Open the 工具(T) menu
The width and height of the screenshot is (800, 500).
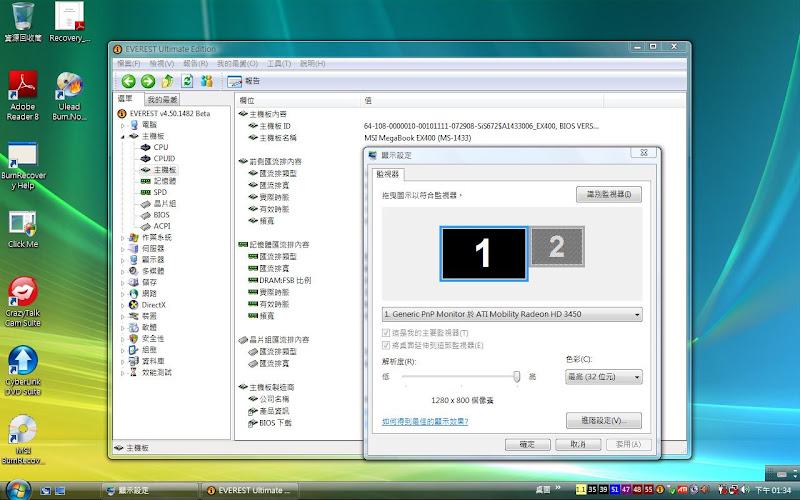point(279,63)
